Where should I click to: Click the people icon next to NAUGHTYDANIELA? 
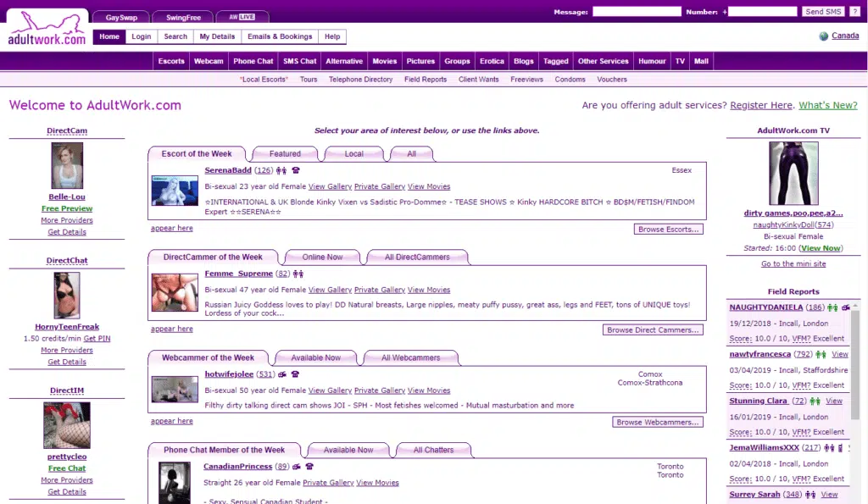point(832,307)
